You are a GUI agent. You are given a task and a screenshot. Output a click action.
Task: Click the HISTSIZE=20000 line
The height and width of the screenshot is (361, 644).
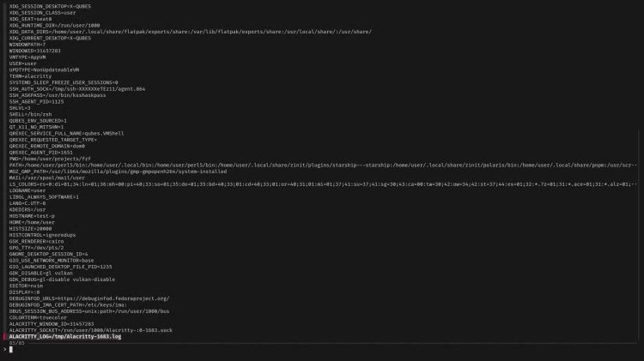[31, 228]
